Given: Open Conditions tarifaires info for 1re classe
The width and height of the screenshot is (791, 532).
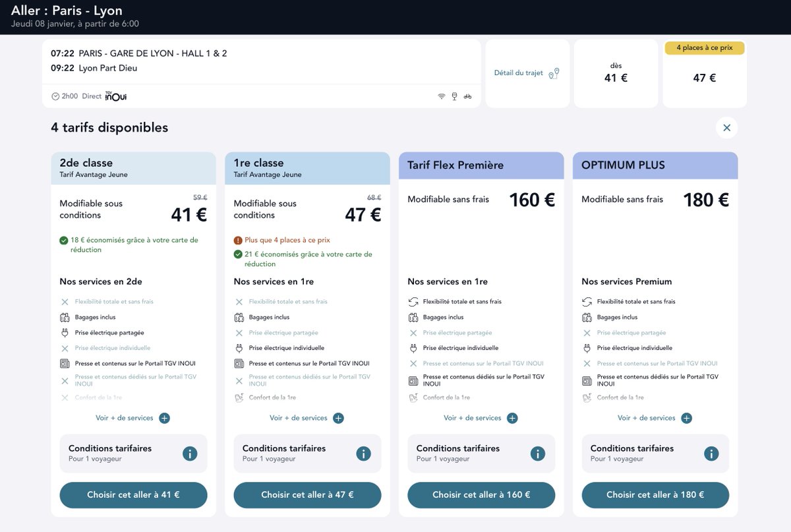Looking at the screenshot, I should [364, 454].
